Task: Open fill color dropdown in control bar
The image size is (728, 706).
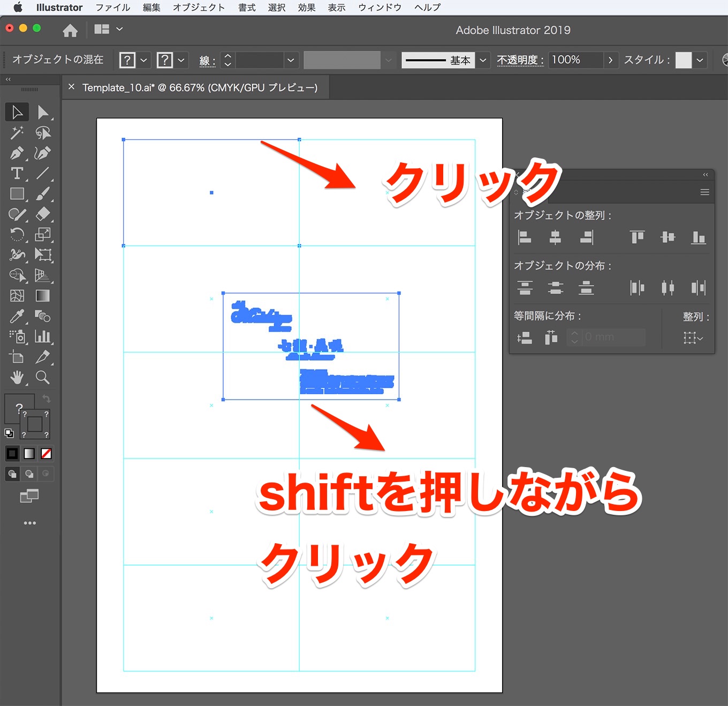Action: click(143, 60)
